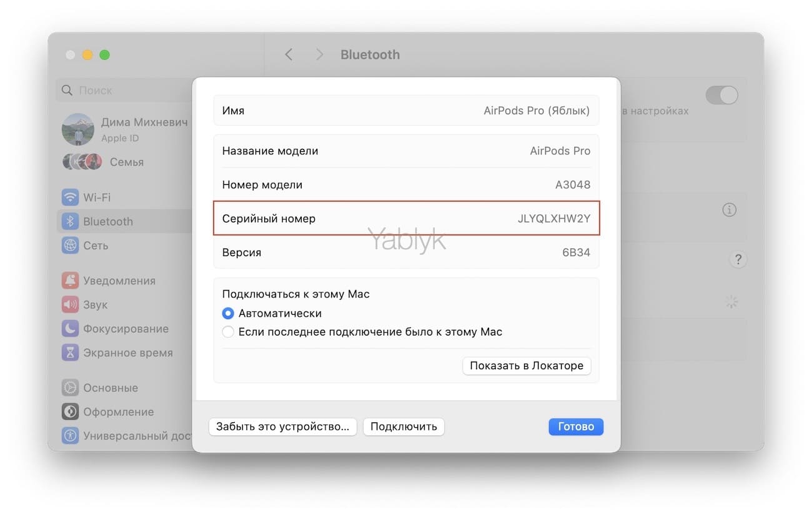The width and height of the screenshot is (812, 516).
Task: Click the Название модели value AirPods Pro
Action: (560, 151)
